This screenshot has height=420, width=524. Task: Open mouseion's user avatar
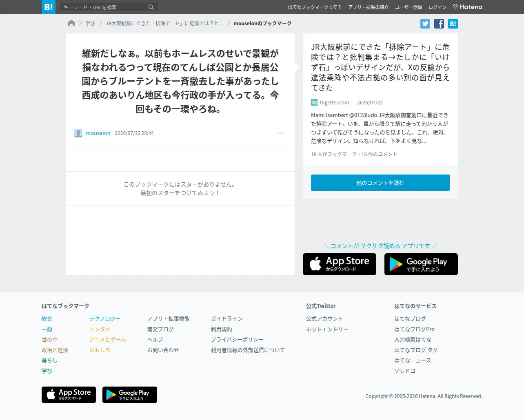(78, 133)
